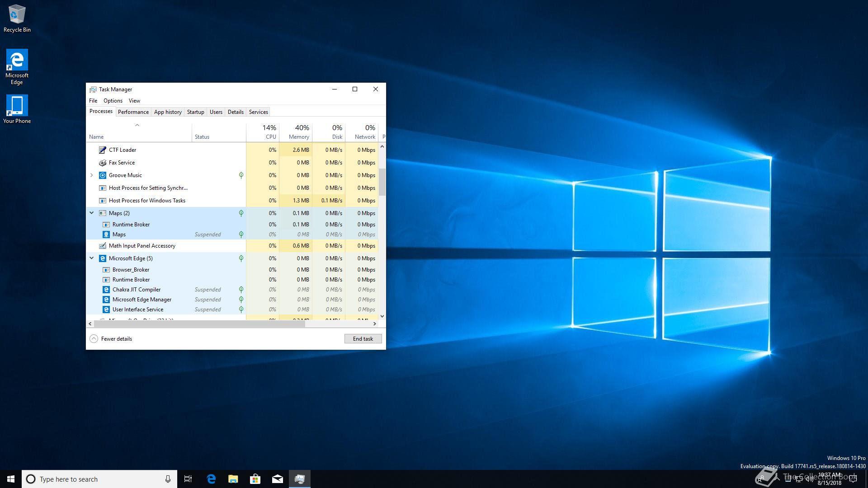Image resolution: width=868 pixels, height=488 pixels.
Task: Open Mail from the taskbar
Action: 278,479
